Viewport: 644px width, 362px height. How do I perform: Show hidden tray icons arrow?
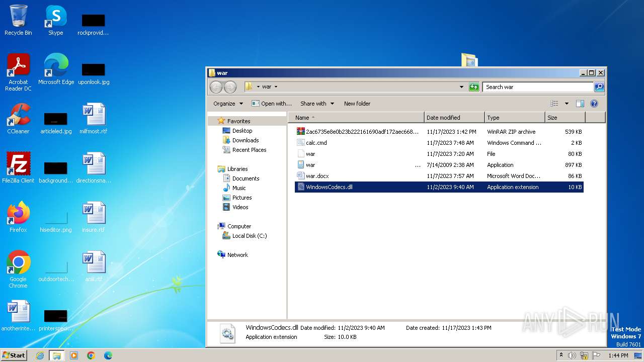tap(561, 355)
